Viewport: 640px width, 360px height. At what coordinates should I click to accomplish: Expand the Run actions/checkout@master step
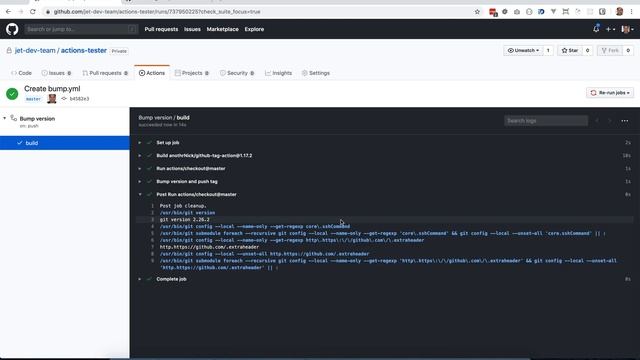[191, 169]
